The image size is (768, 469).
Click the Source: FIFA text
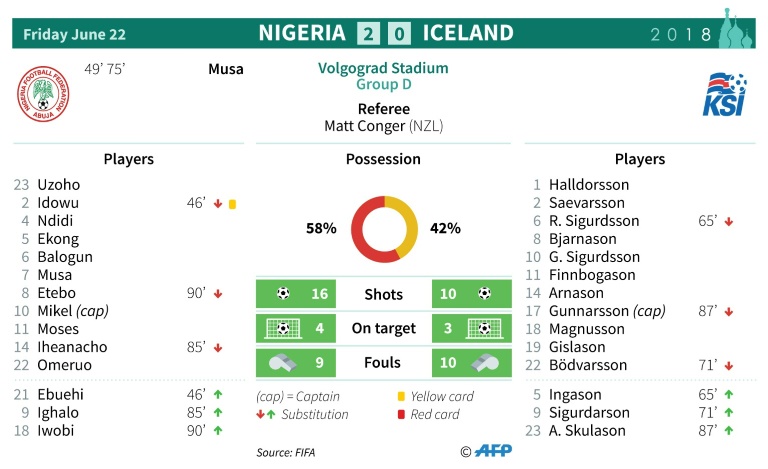click(x=286, y=452)
